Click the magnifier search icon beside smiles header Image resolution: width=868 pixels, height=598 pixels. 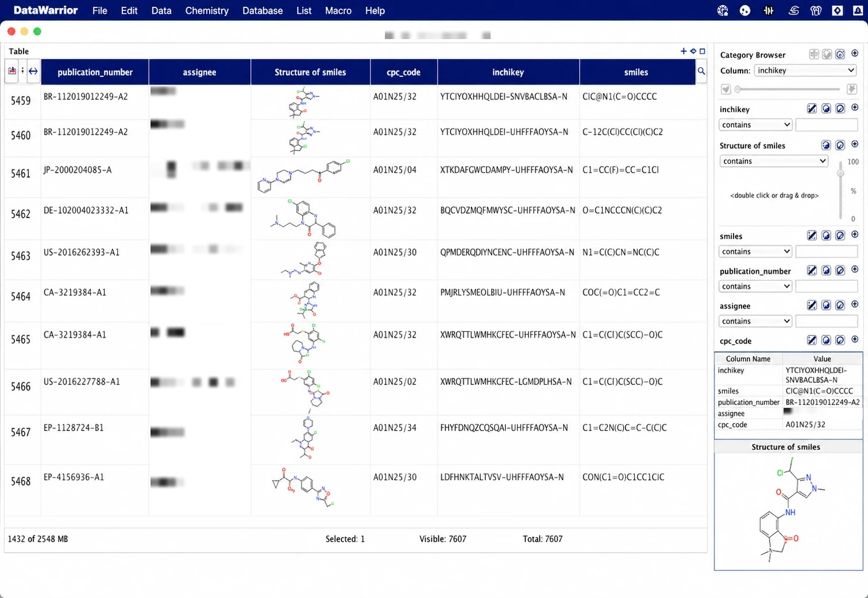701,71
